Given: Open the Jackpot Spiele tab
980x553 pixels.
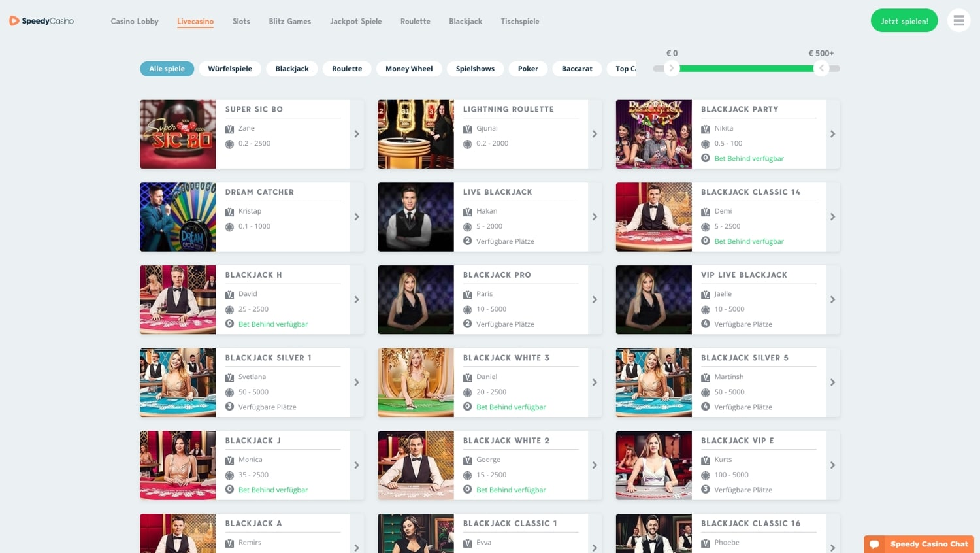Looking at the screenshot, I should point(356,22).
